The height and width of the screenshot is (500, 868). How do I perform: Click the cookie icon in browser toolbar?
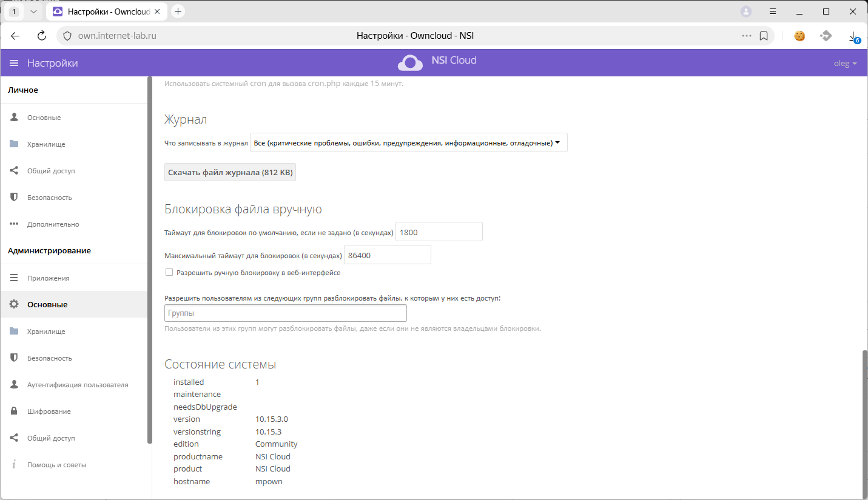click(799, 36)
